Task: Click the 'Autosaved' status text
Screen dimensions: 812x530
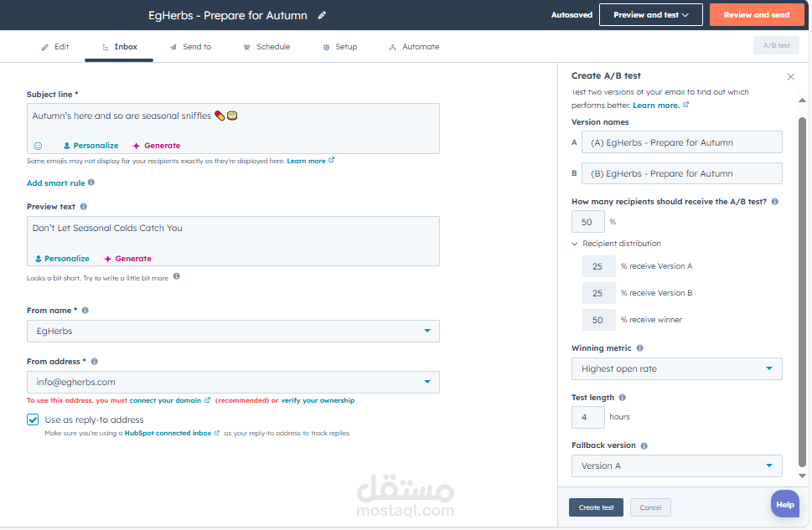Action: (x=572, y=15)
